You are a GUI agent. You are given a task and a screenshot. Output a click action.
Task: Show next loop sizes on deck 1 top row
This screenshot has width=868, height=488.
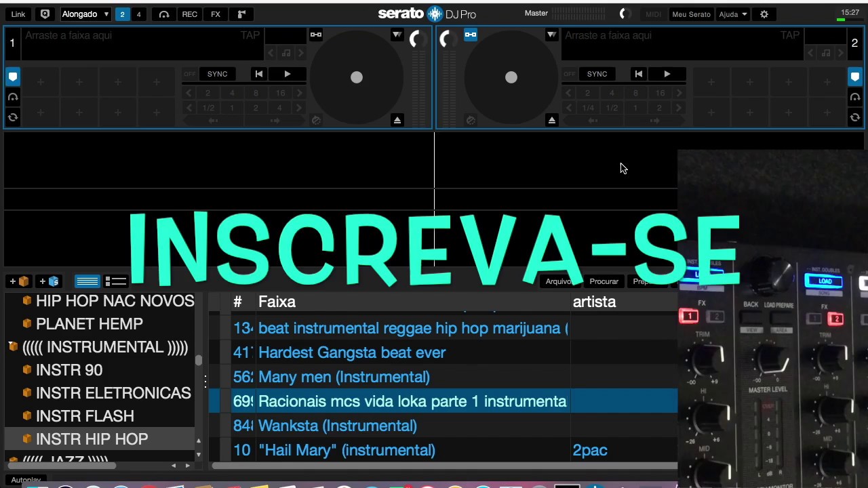pos(299,93)
